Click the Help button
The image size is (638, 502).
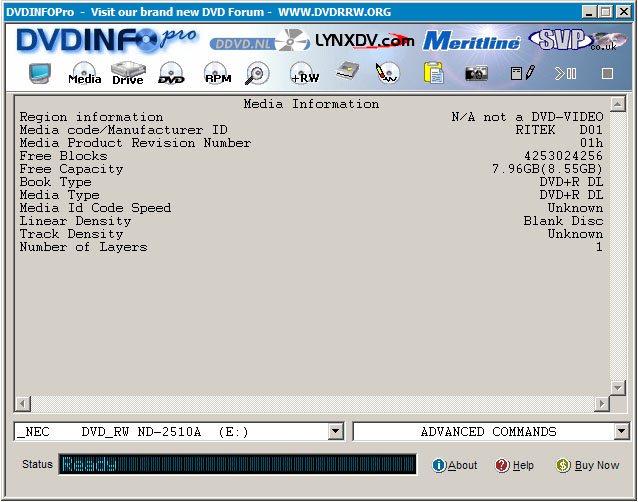(514, 465)
